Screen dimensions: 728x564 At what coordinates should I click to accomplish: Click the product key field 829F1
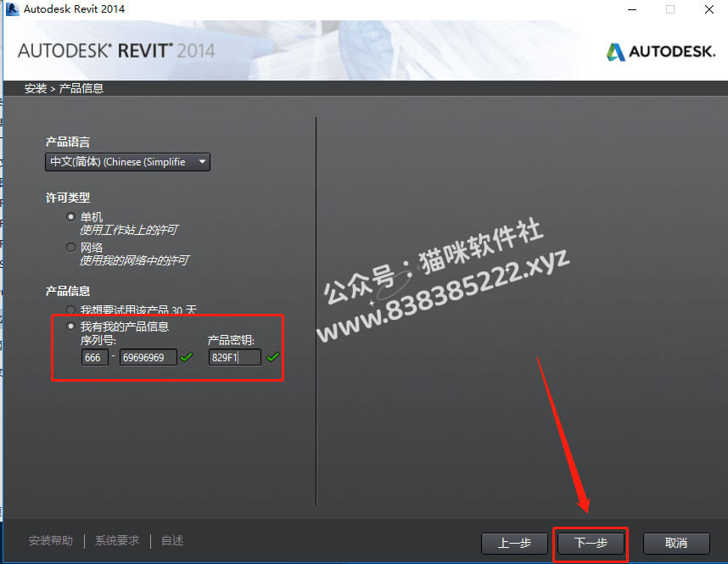[x=234, y=357]
